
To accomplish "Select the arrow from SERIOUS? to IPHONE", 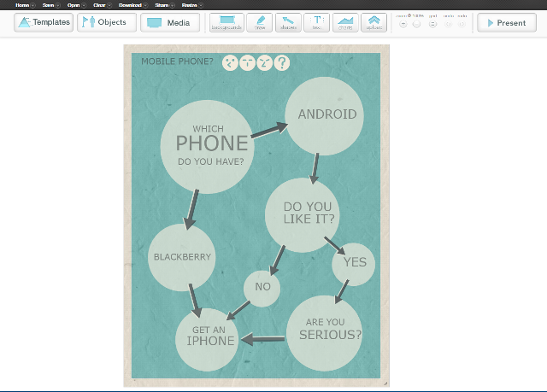I will (x=263, y=339).
